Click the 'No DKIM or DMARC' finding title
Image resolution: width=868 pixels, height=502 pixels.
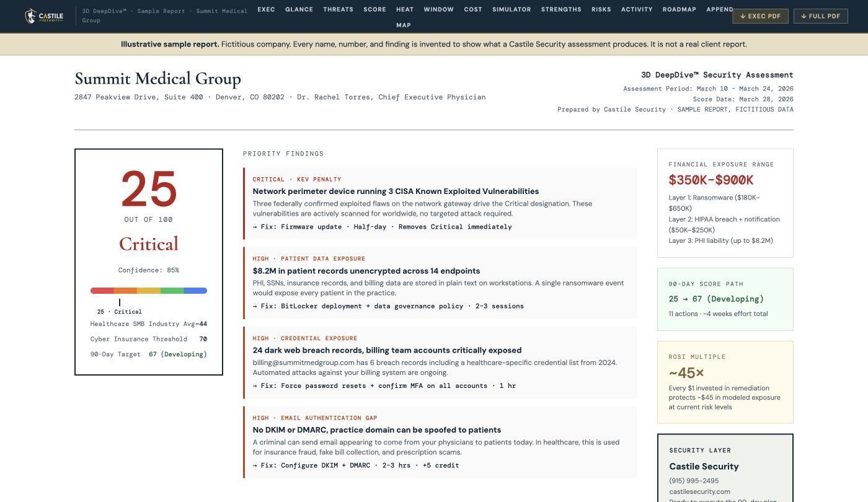(377, 430)
